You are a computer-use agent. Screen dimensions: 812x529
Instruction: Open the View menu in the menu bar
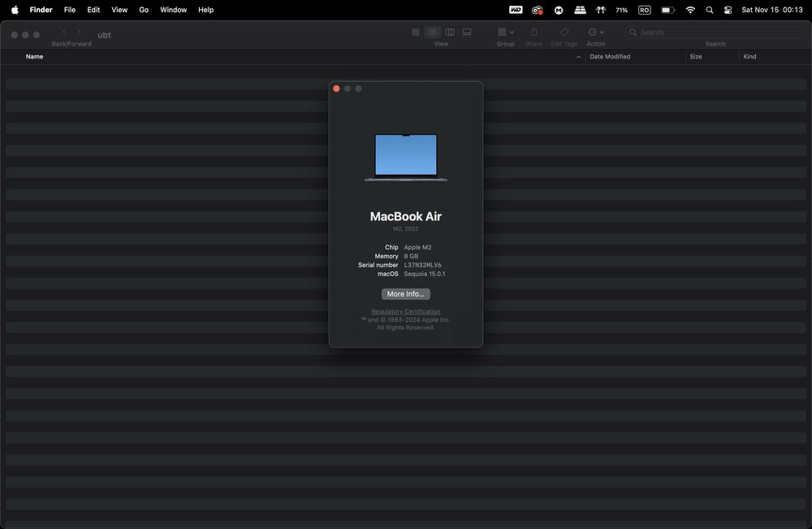[x=119, y=10]
